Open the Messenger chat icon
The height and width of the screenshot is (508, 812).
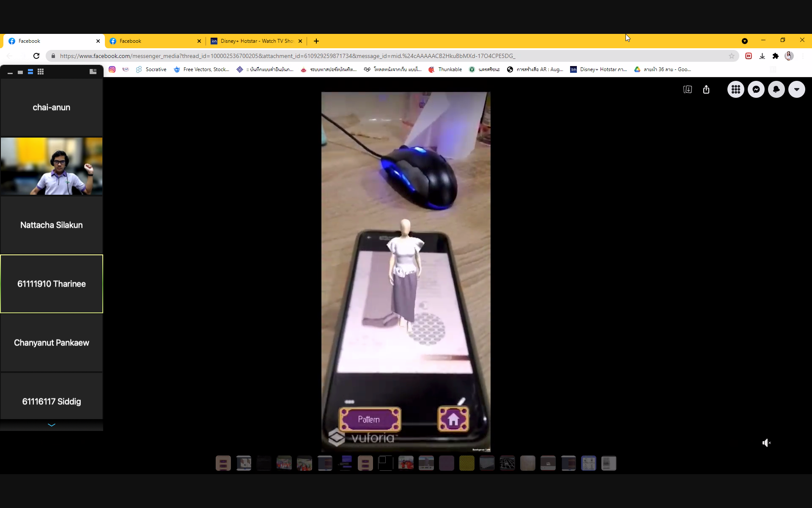tap(756, 89)
